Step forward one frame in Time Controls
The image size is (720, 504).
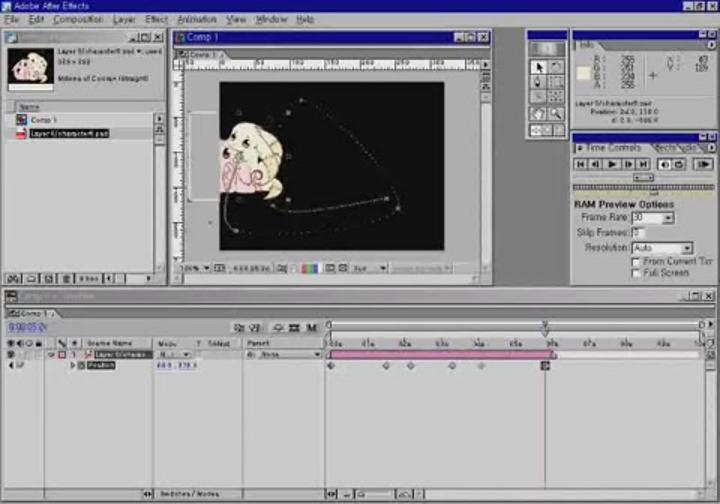click(628, 164)
